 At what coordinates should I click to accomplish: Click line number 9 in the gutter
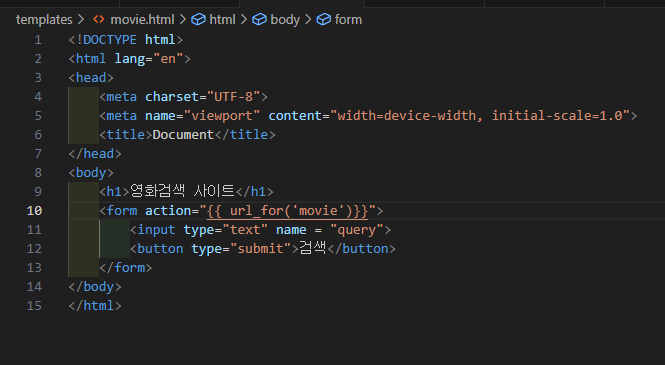(38, 192)
